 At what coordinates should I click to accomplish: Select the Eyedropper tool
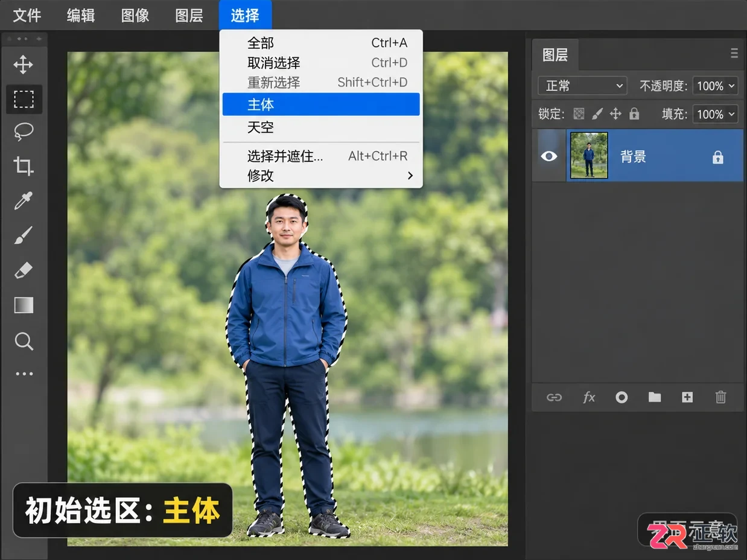pos(24,200)
